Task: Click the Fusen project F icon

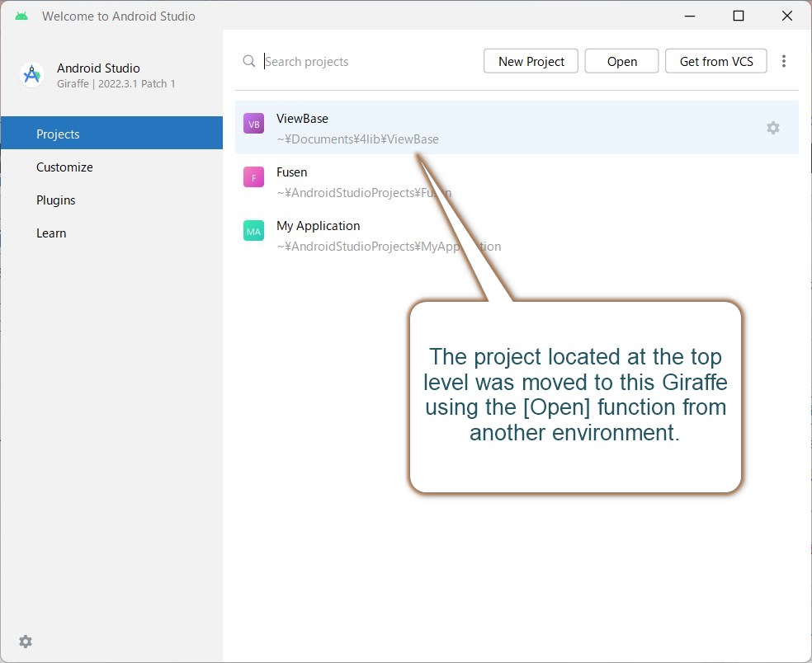Action: click(254, 177)
